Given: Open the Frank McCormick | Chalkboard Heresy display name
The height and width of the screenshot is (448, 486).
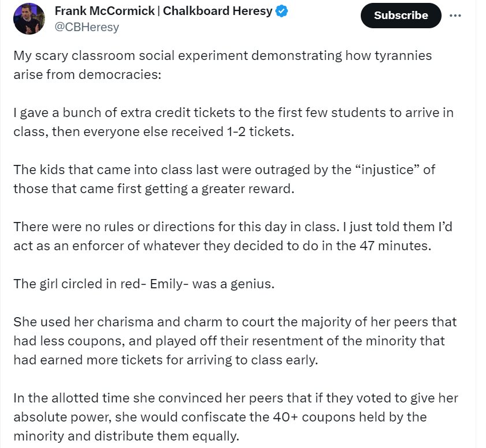Looking at the screenshot, I should [x=163, y=11].
